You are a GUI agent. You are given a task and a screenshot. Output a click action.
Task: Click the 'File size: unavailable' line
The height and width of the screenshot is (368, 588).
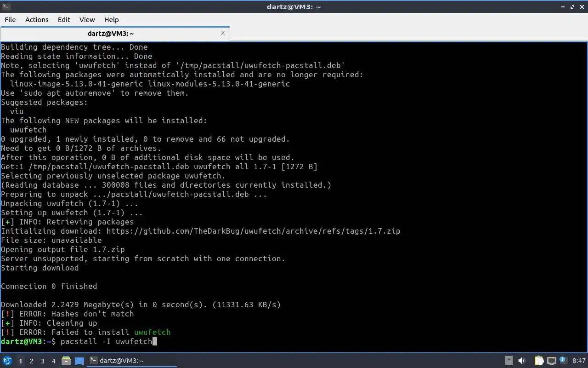51,240
